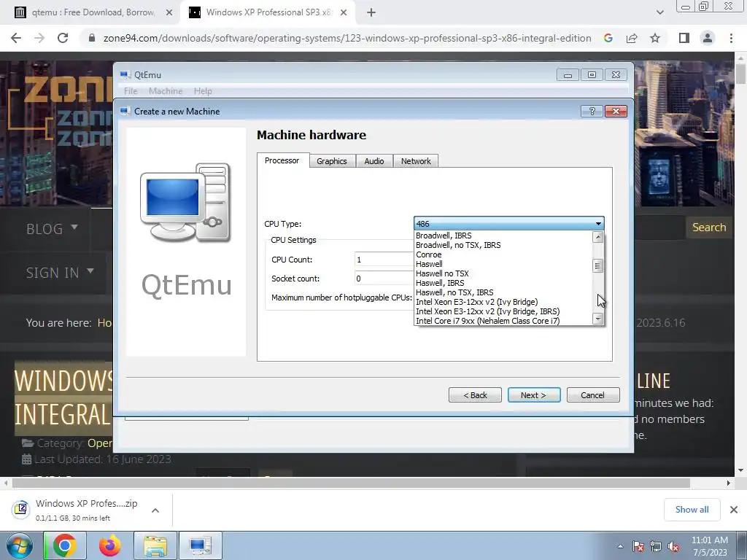
Task: Open the Windows Start menu
Action: click(20, 545)
